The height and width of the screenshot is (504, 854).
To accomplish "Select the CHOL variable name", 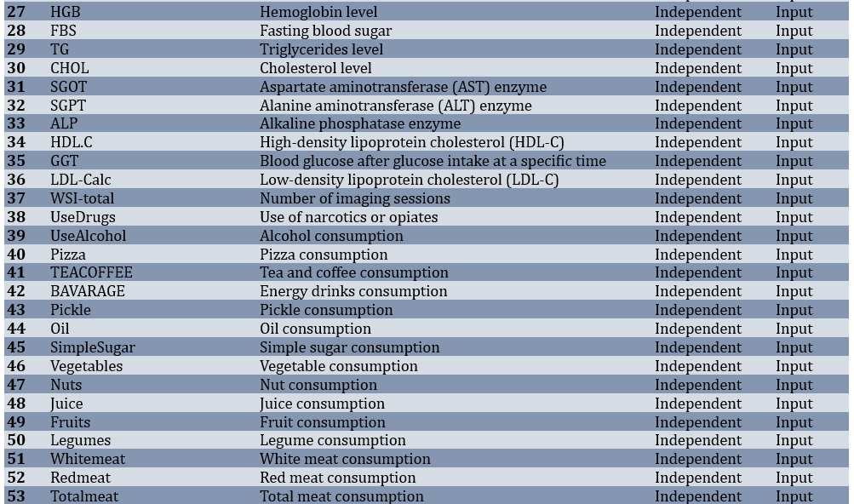I will tap(69, 68).
